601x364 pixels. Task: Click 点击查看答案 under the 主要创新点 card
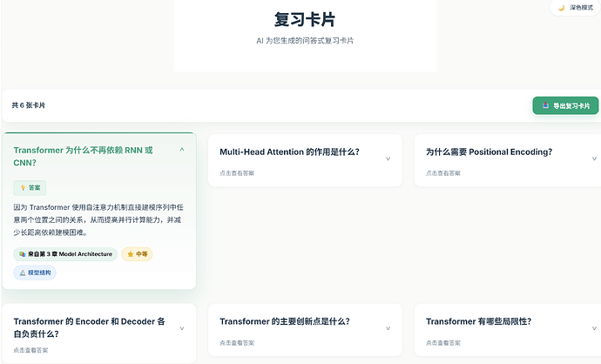point(237,343)
